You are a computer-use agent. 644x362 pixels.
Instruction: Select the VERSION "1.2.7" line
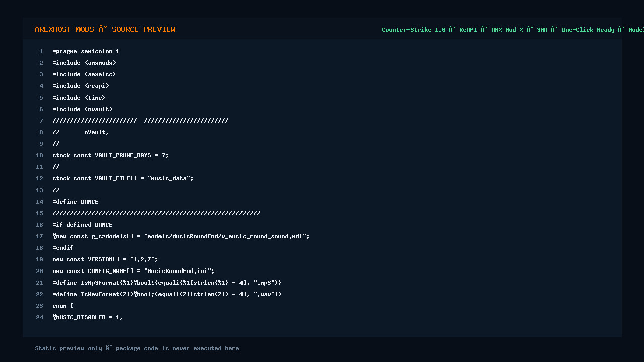(x=105, y=259)
